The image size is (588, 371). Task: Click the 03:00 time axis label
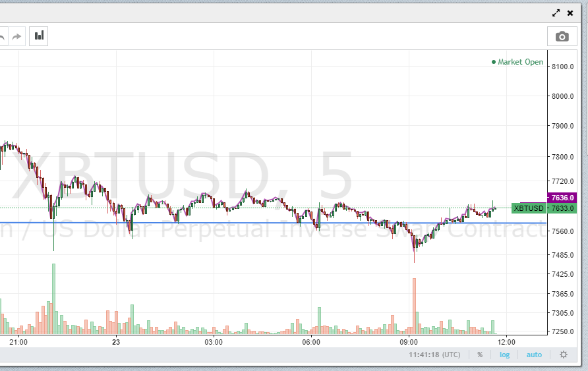pos(214,342)
